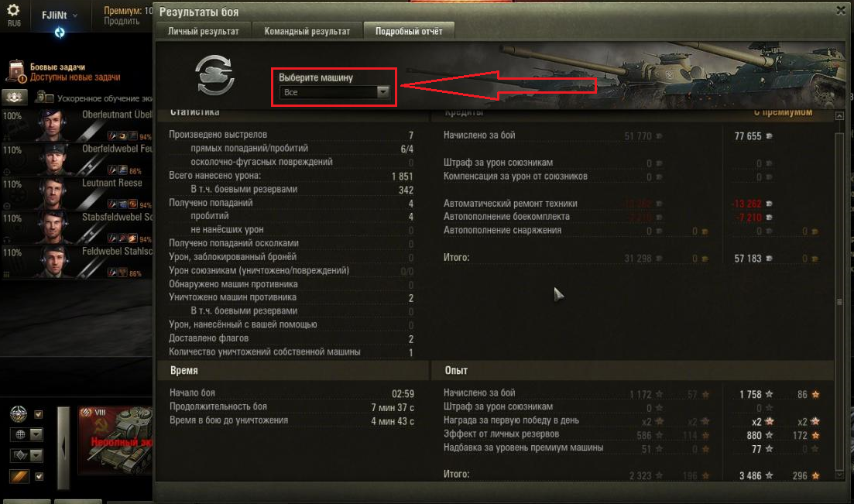Viewport: 854px width, 504px height.
Task: Click Продлить premium link
Action: tap(122, 21)
